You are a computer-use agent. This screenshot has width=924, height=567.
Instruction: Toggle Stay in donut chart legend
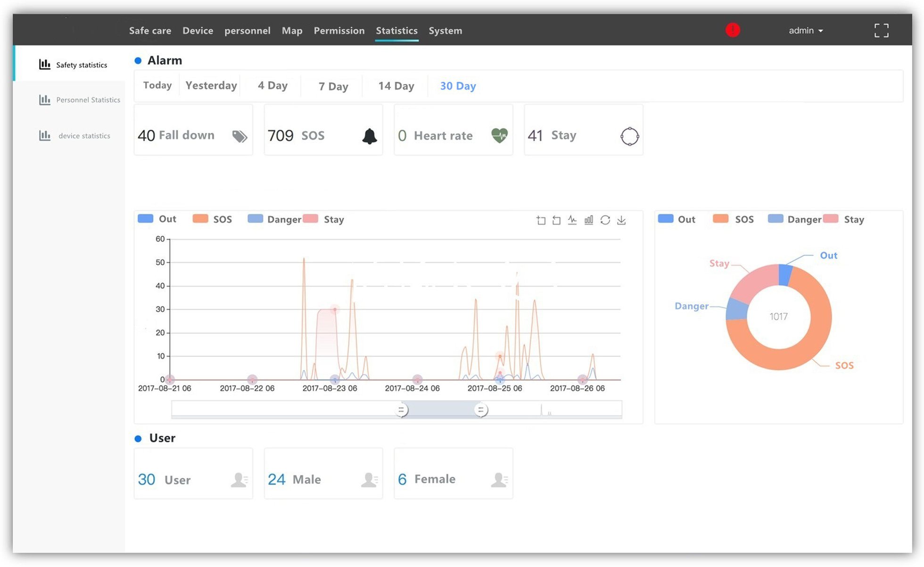click(x=843, y=219)
